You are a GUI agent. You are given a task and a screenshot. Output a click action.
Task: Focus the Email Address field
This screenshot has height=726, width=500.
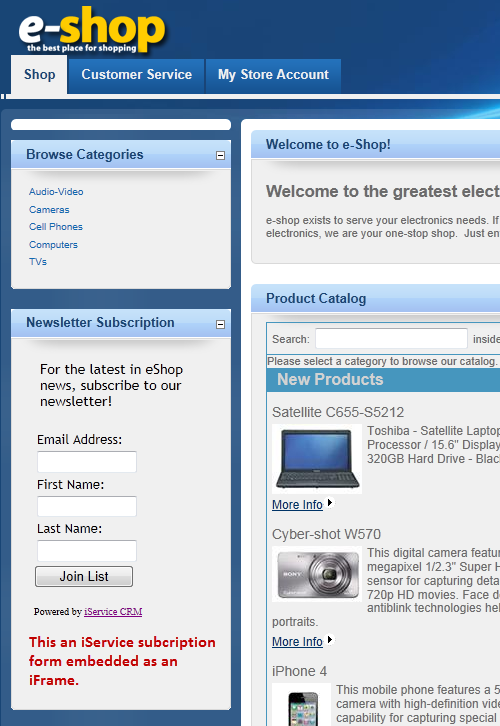pos(87,462)
